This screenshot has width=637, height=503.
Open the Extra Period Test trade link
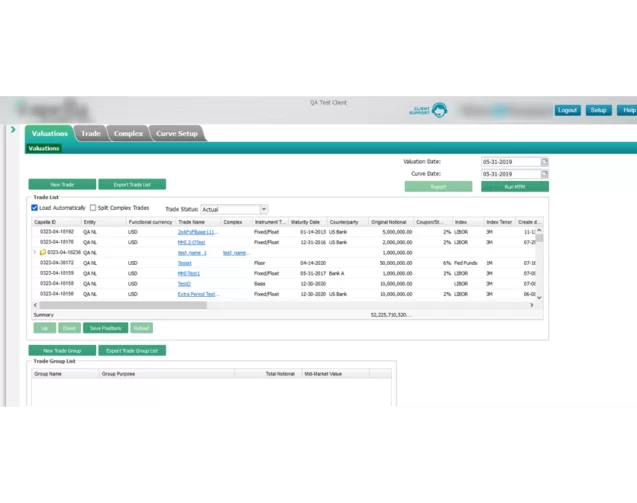(x=198, y=294)
